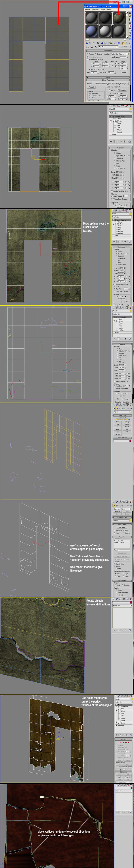The width and height of the screenshot is (134, 868).
Task: Select the Texture radio button
Action: (x=88, y=54)
